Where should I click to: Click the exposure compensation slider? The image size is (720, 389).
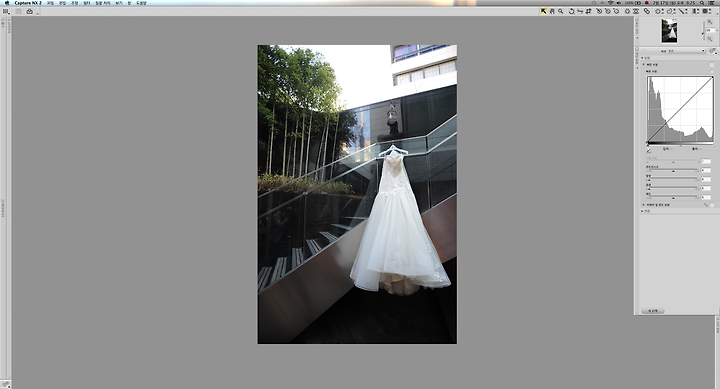[673, 161]
